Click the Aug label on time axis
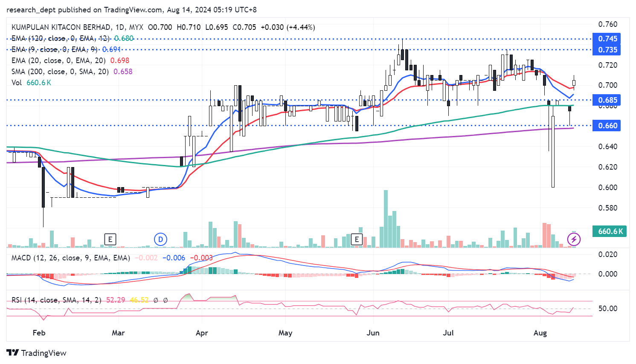 click(x=540, y=333)
